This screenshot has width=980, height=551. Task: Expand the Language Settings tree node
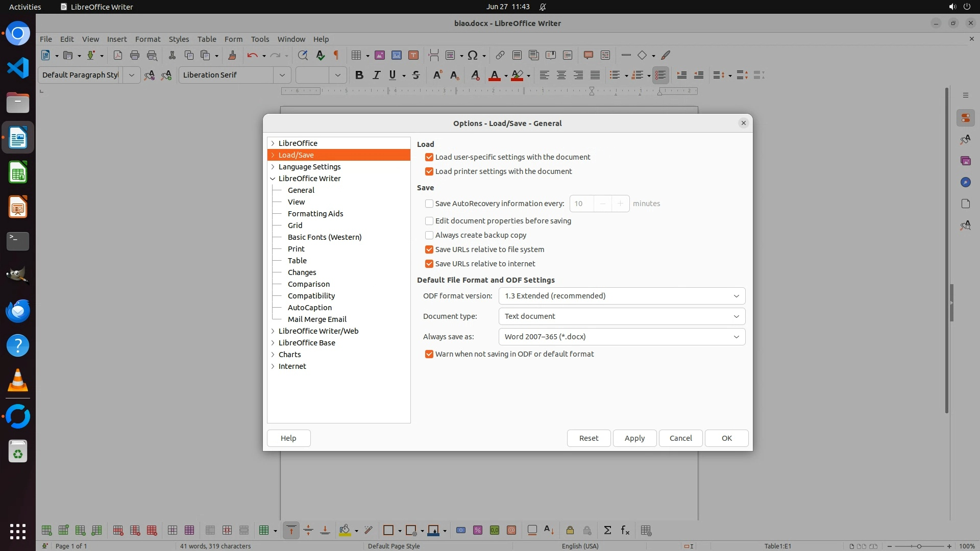point(273,167)
